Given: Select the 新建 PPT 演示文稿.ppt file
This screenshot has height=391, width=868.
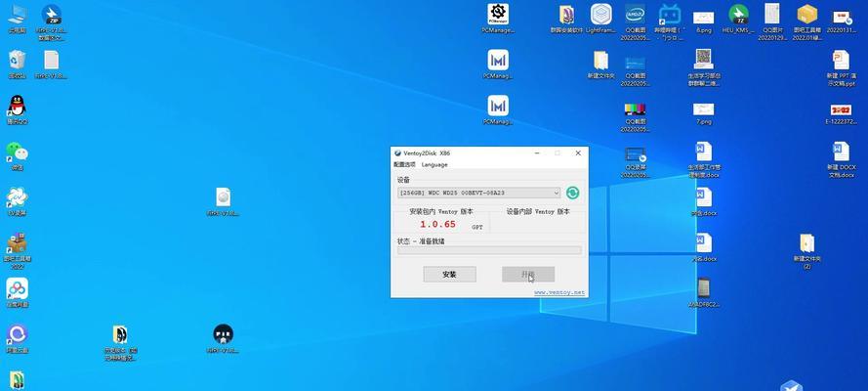Looking at the screenshot, I should (841, 68).
